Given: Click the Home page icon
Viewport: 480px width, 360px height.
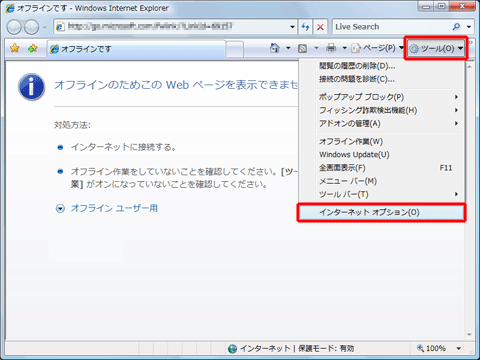Looking at the screenshot, I should (274, 48).
